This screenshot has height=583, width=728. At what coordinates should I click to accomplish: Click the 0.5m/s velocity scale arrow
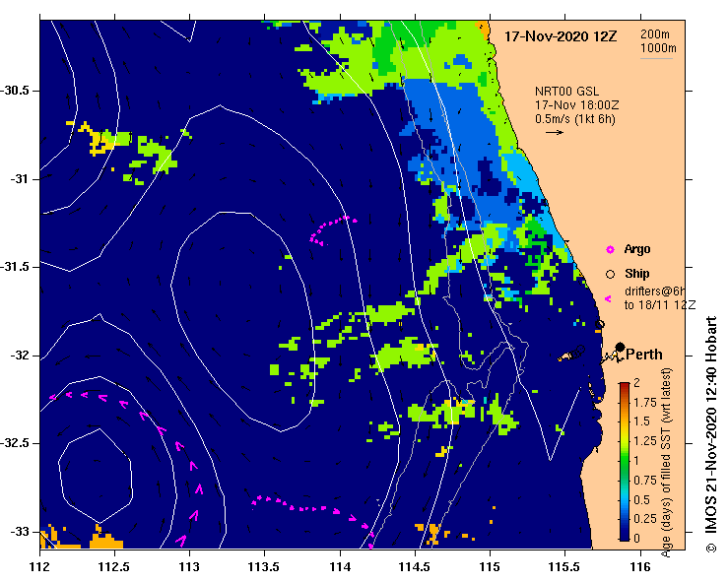pos(555,132)
